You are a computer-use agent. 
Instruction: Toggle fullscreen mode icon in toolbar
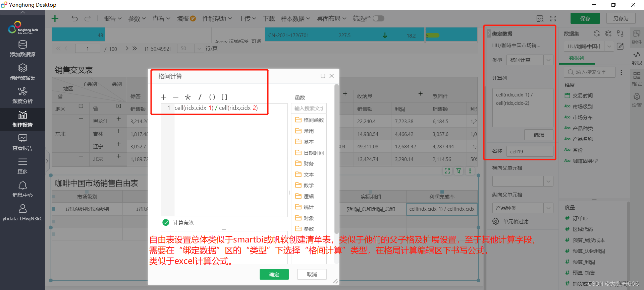[x=553, y=18]
